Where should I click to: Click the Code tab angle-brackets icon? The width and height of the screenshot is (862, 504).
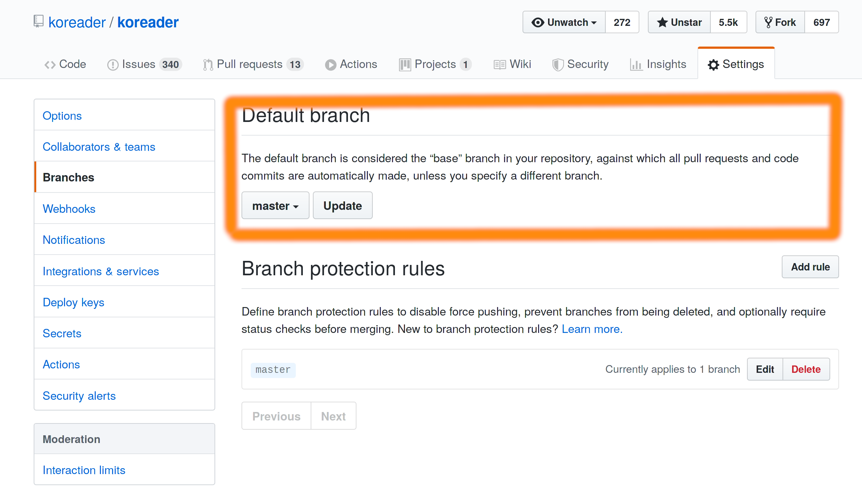[x=50, y=65]
